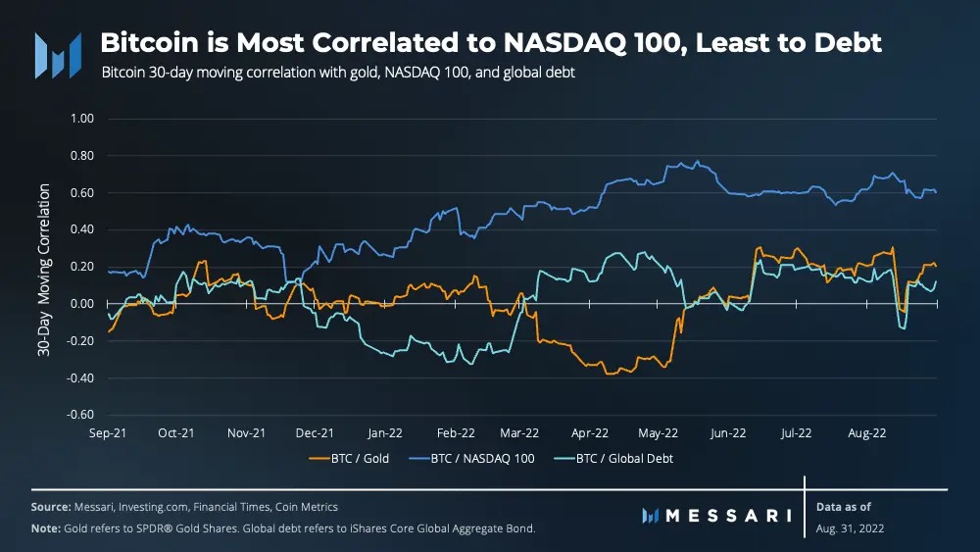Screen dimensions: 980x552
Task: Select the Aug-22 x-axis label
Action: tap(867, 432)
